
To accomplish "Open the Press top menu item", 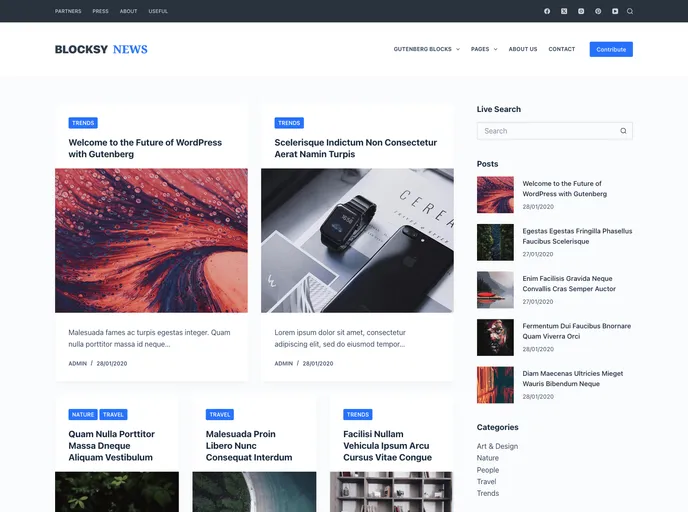I will (100, 11).
